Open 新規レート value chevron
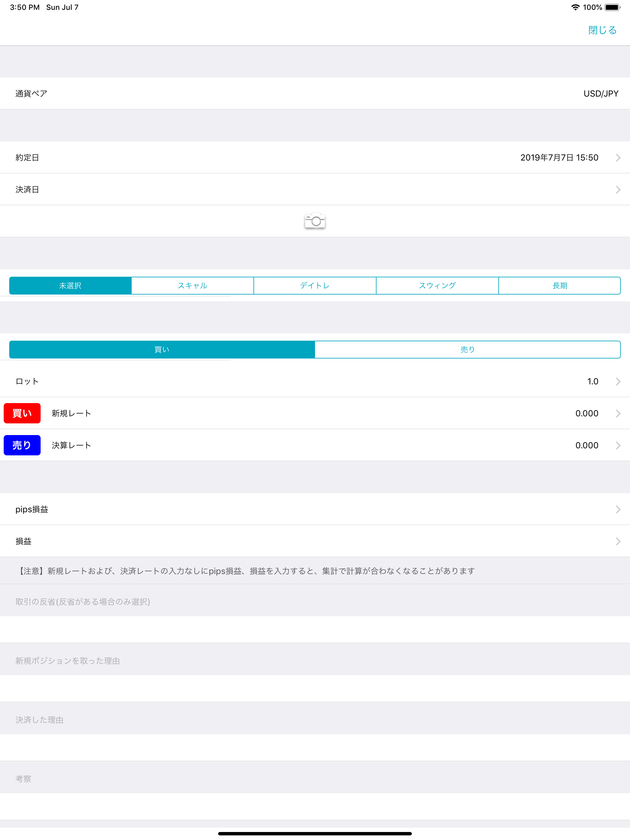 (x=618, y=413)
